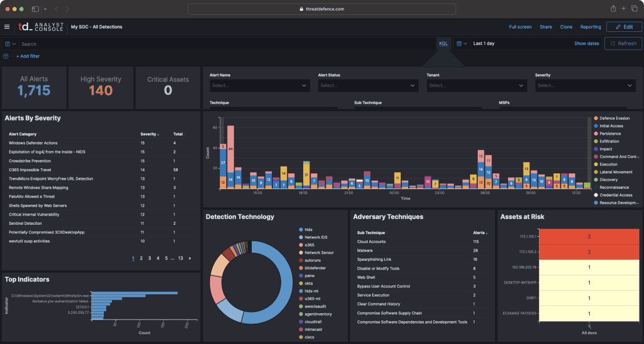Image resolution: width=644 pixels, height=344 pixels.
Task: Open a new Safari tab with plus icon
Action: [623, 9]
